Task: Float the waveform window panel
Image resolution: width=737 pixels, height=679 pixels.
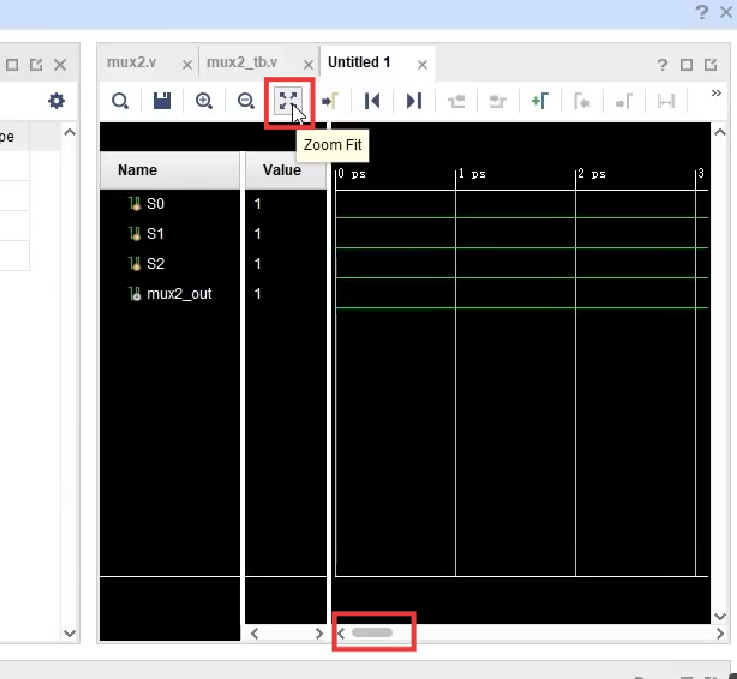Action: click(711, 64)
